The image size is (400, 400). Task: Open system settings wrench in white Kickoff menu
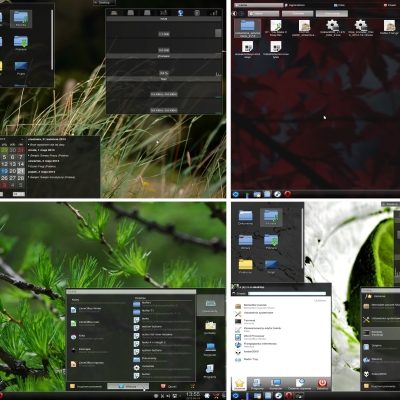pyautogui.click(x=254, y=313)
